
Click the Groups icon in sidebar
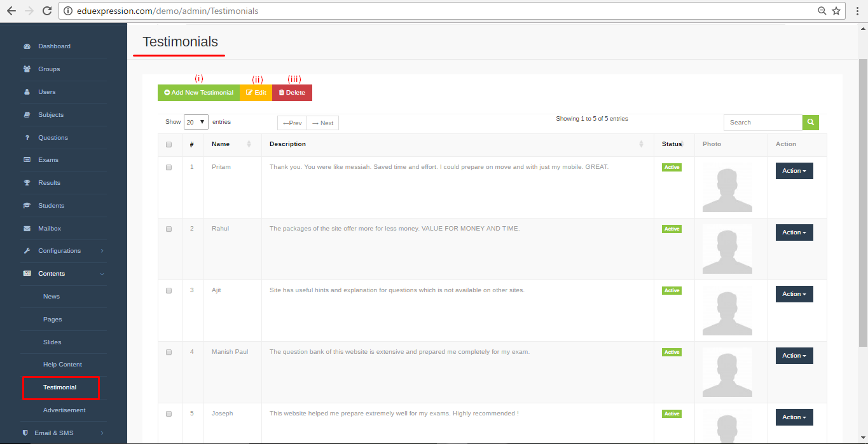27,69
